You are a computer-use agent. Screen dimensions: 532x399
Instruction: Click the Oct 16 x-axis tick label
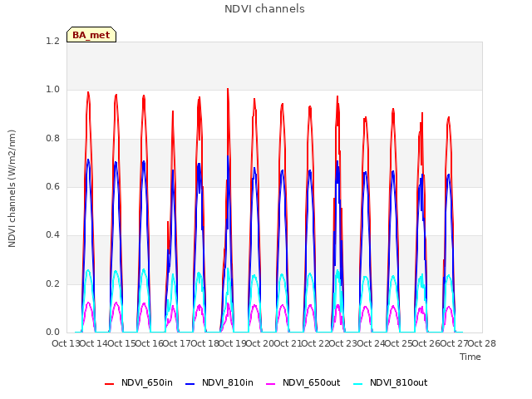point(149,343)
